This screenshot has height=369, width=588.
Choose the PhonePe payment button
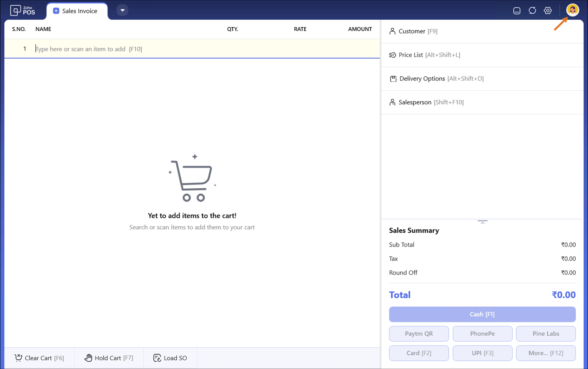(x=482, y=334)
